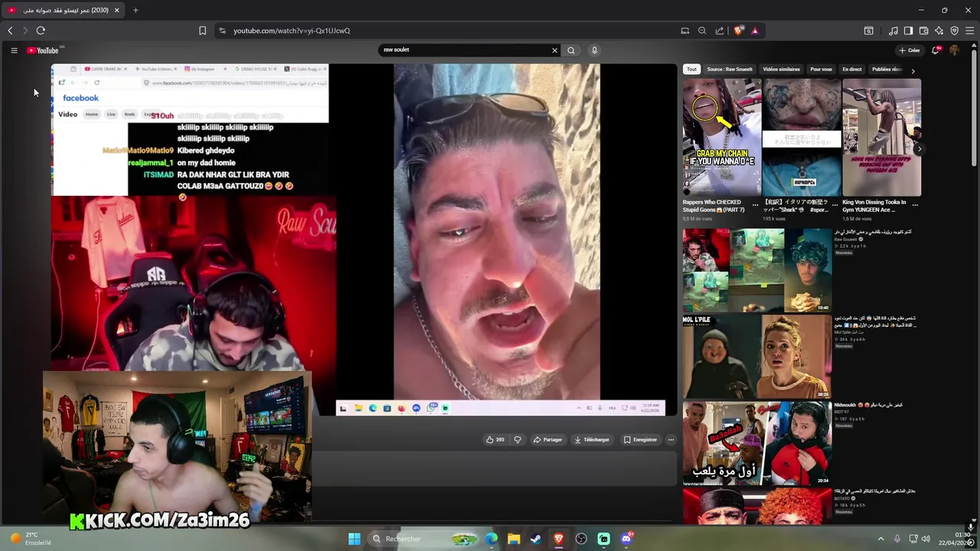
Task: Click the YouTube search magnifier button
Action: point(571,51)
